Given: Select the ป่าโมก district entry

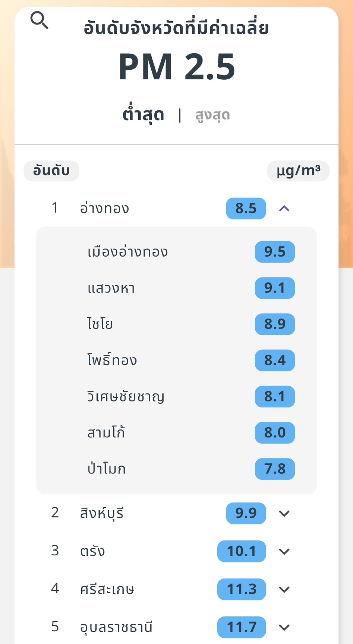Looking at the screenshot, I should [106, 469].
